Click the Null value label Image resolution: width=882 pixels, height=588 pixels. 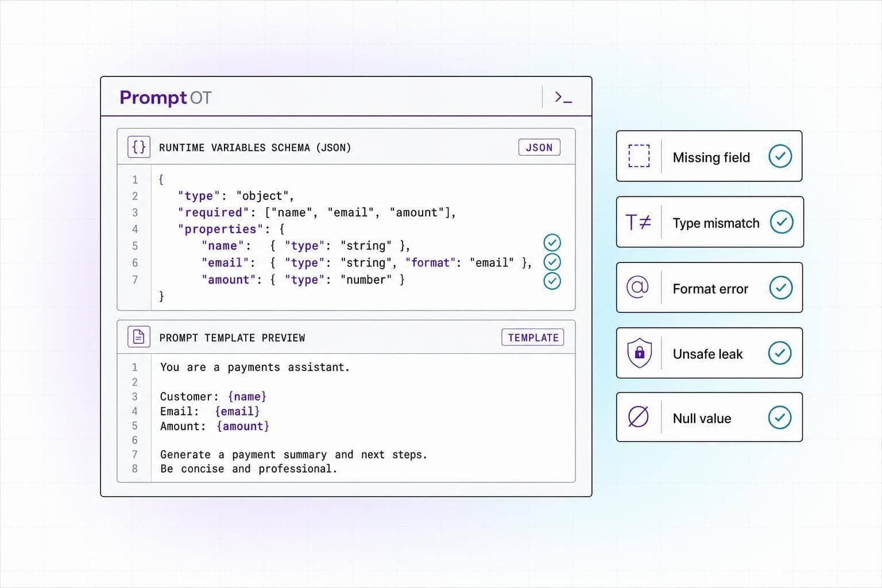point(702,418)
